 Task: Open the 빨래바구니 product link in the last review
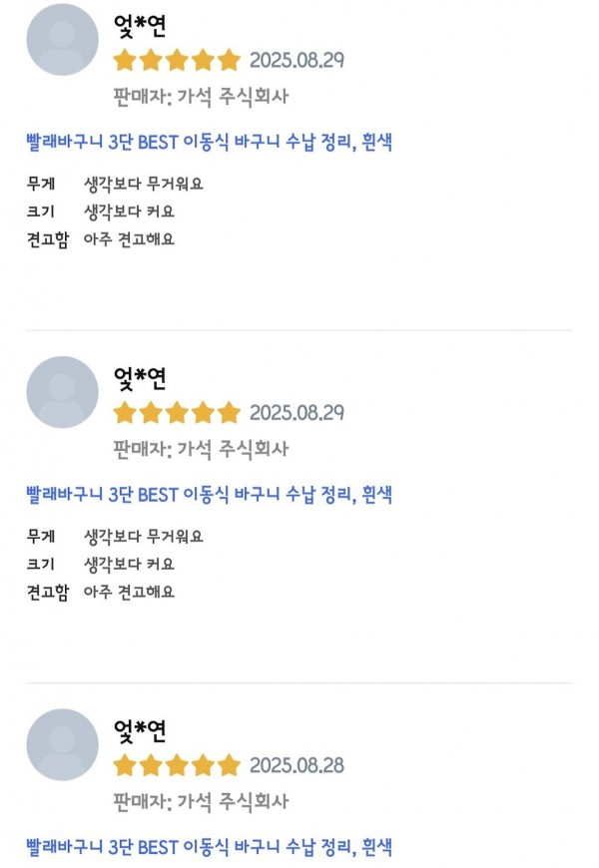[209, 847]
